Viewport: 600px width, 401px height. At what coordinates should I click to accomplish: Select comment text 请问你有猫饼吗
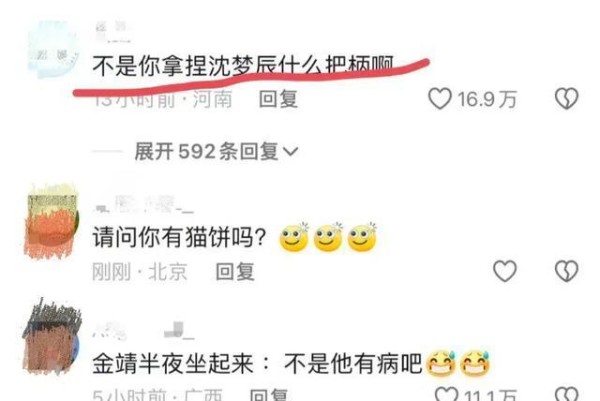click(179, 237)
